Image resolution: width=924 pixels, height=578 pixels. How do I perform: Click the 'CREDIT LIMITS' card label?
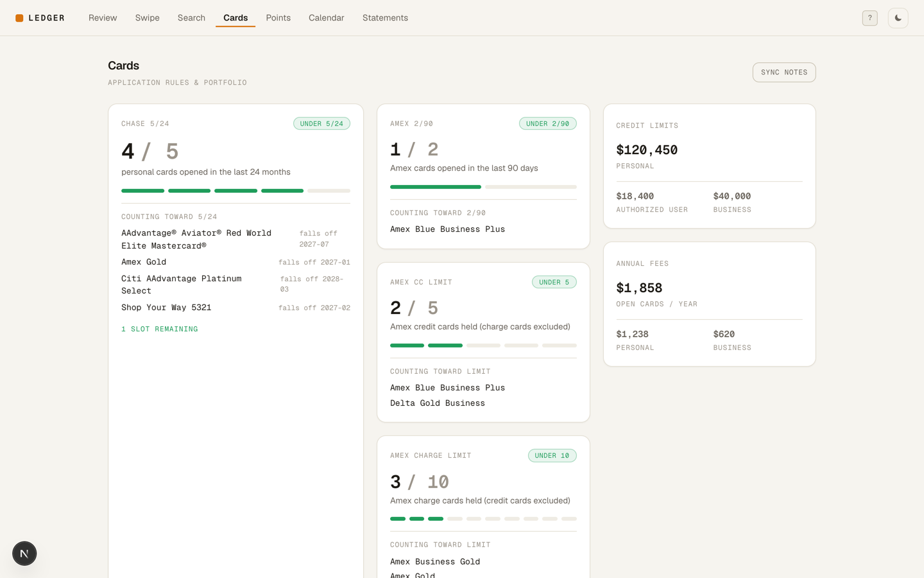pos(647,126)
